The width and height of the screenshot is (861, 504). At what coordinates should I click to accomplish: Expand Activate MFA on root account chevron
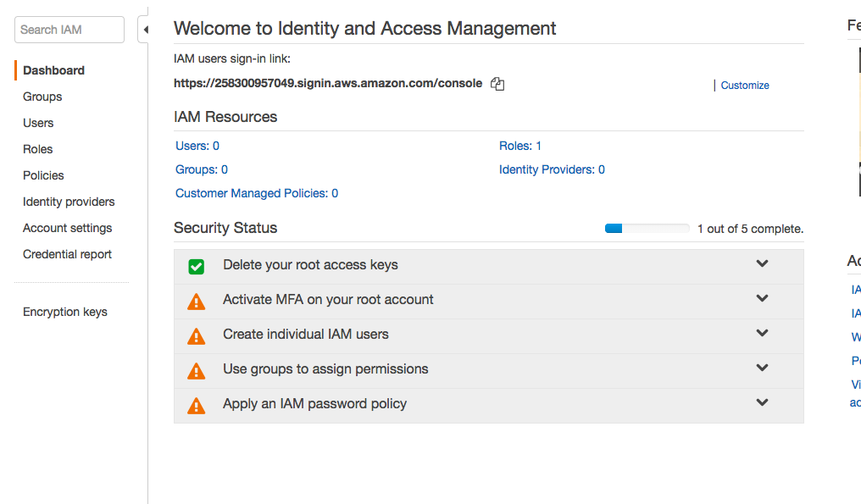pyautogui.click(x=762, y=298)
